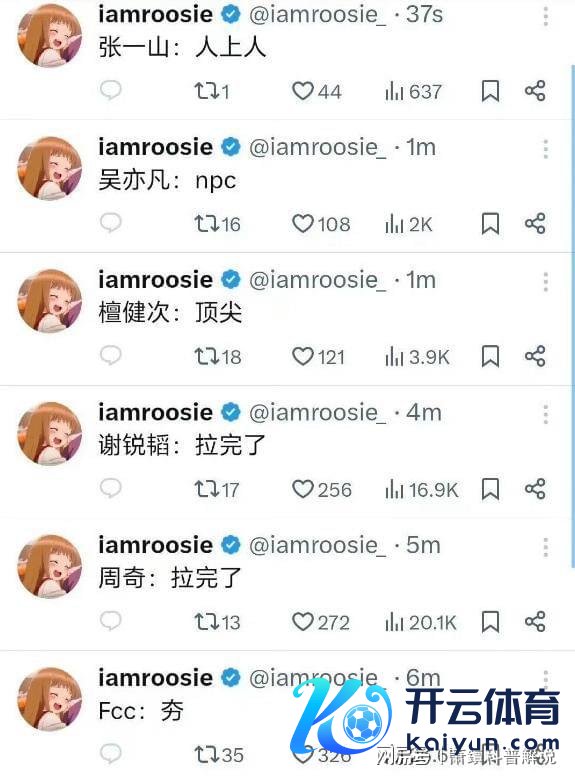Bookmark the 檀健次 顶尖 tweet
The height and width of the screenshot is (776, 575).
[x=490, y=356]
